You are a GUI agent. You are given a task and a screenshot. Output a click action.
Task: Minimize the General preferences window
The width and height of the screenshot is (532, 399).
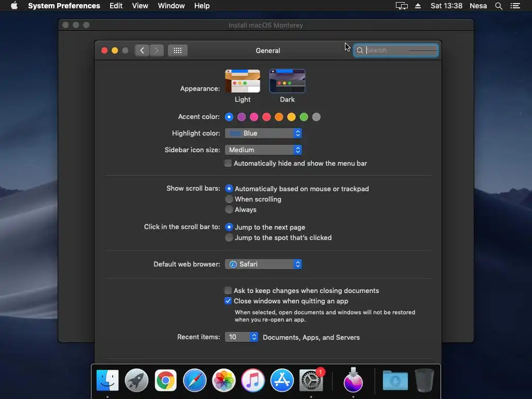point(115,50)
